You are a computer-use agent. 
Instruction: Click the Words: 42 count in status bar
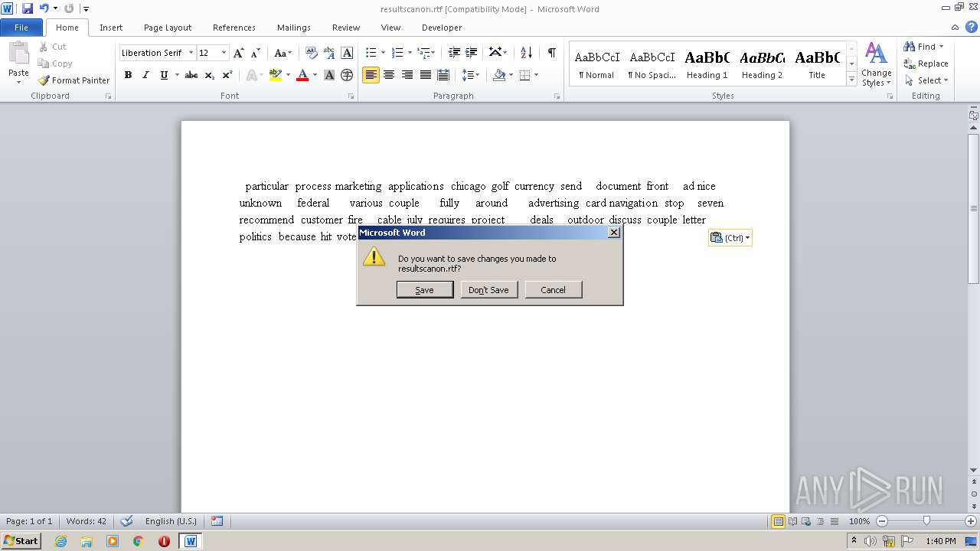(x=87, y=521)
